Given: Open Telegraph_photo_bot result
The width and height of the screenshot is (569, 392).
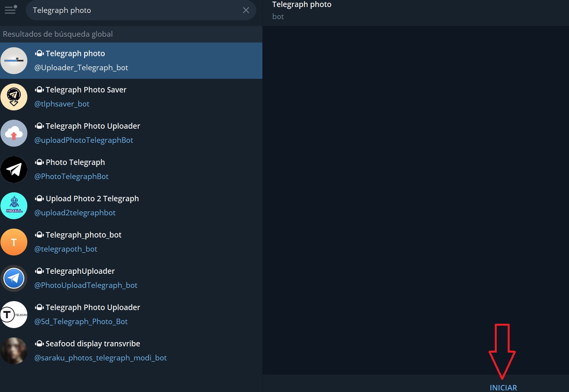Looking at the screenshot, I should [x=131, y=242].
